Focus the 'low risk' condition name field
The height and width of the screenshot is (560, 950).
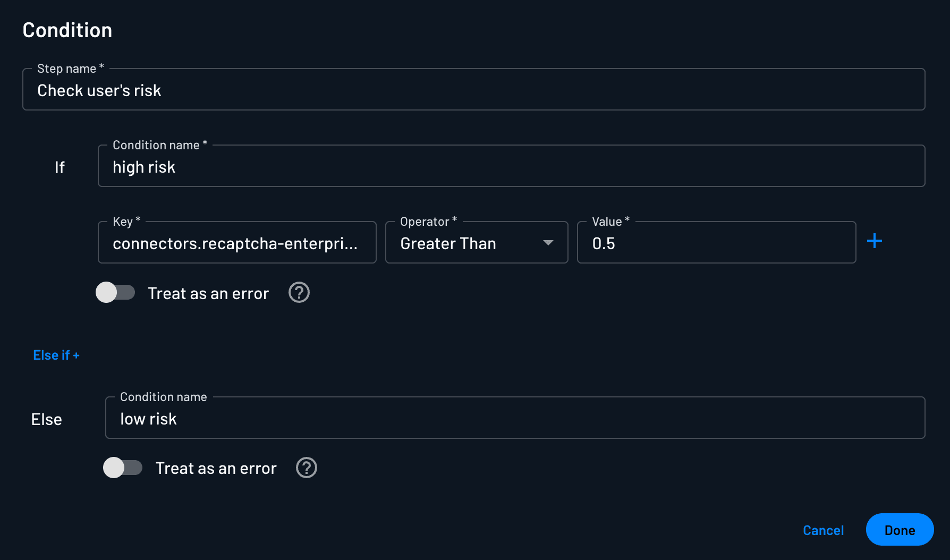514,419
